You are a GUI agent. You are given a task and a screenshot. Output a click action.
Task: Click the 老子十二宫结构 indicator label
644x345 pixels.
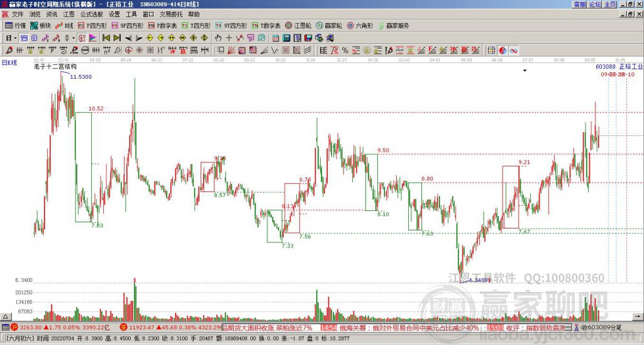55,66
